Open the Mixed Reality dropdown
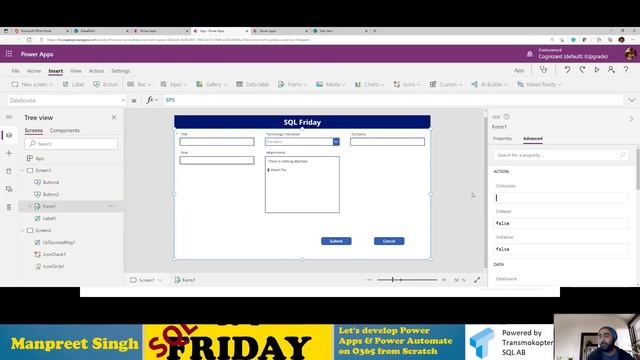Image resolution: width=640 pixels, height=360 pixels. click(539, 84)
